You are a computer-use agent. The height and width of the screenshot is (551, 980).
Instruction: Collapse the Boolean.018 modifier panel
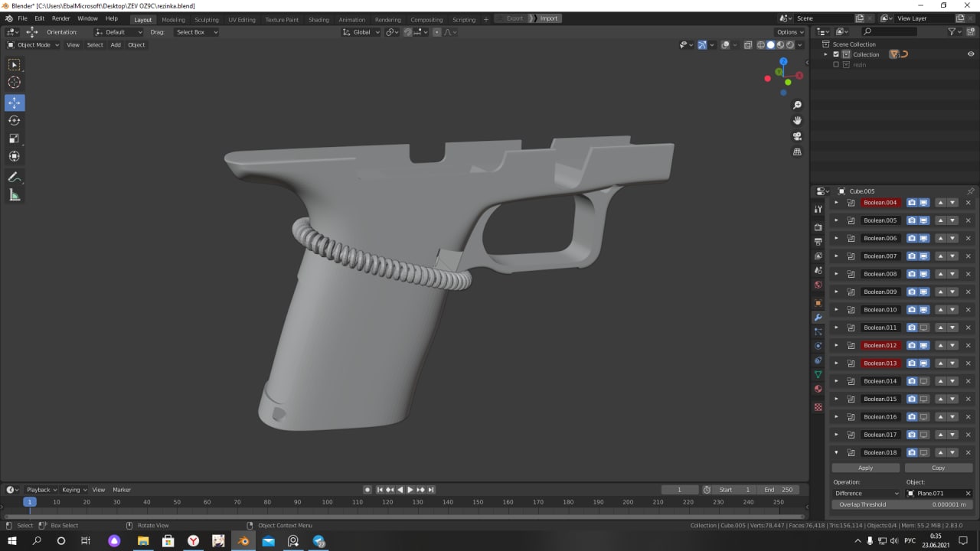(836, 452)
